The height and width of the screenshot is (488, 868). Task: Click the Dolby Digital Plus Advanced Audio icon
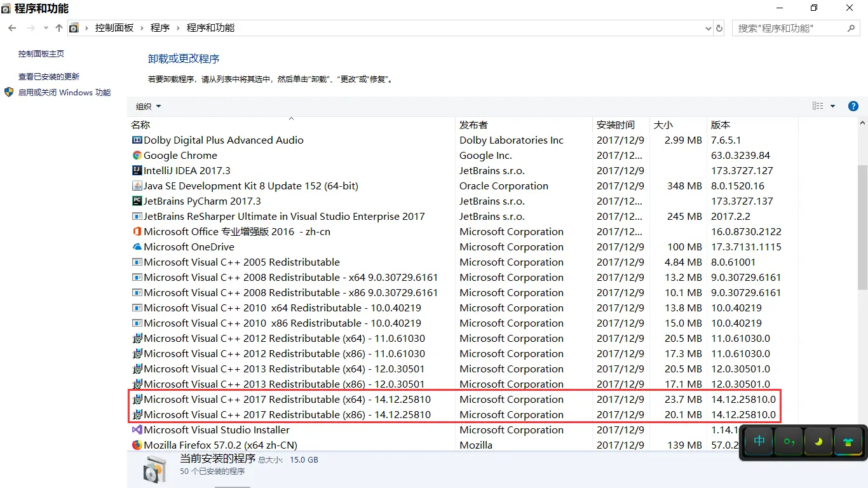click(137, 140)
